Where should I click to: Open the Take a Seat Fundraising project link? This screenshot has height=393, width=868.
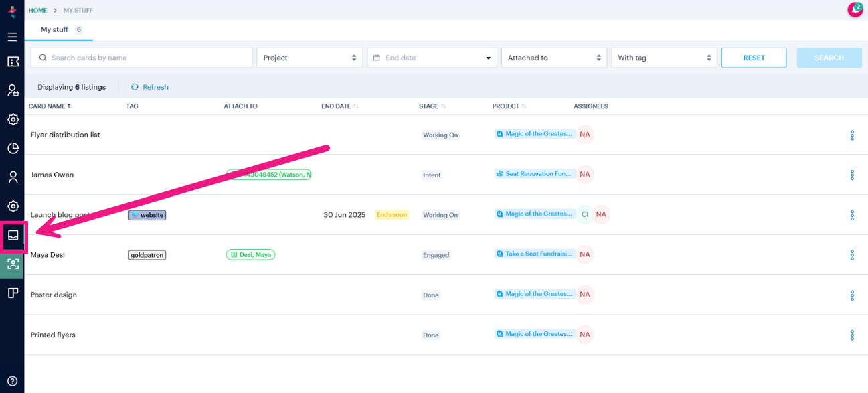[x=534, y=254]
